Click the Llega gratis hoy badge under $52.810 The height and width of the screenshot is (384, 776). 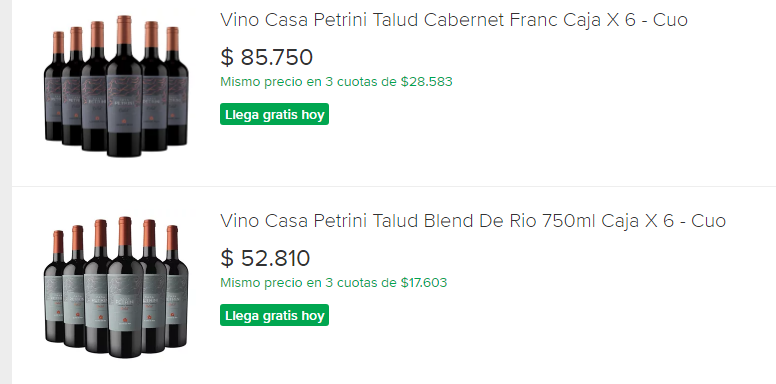(x=275, y=315)
